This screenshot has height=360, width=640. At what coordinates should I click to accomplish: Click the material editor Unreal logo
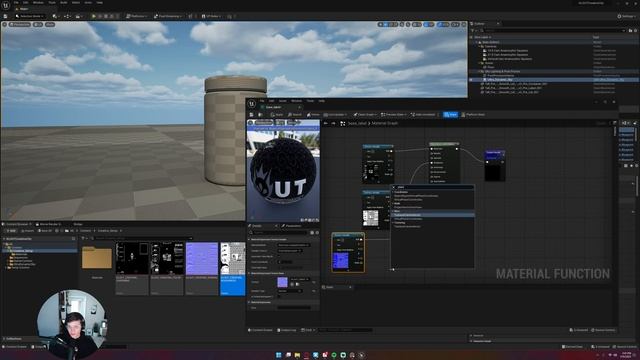252,104
